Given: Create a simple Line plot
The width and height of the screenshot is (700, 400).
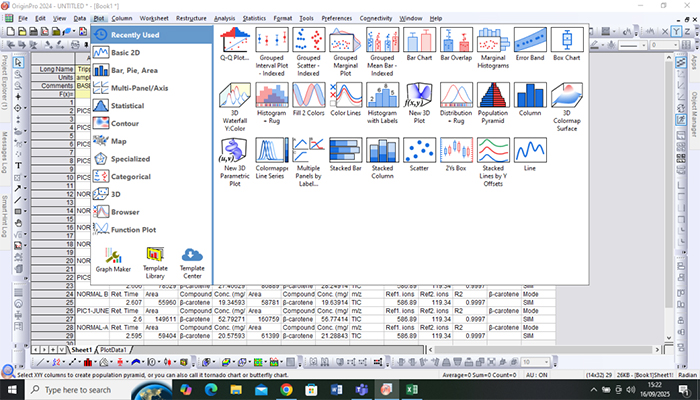Looking at the screenshot, I should coord(530,154).
